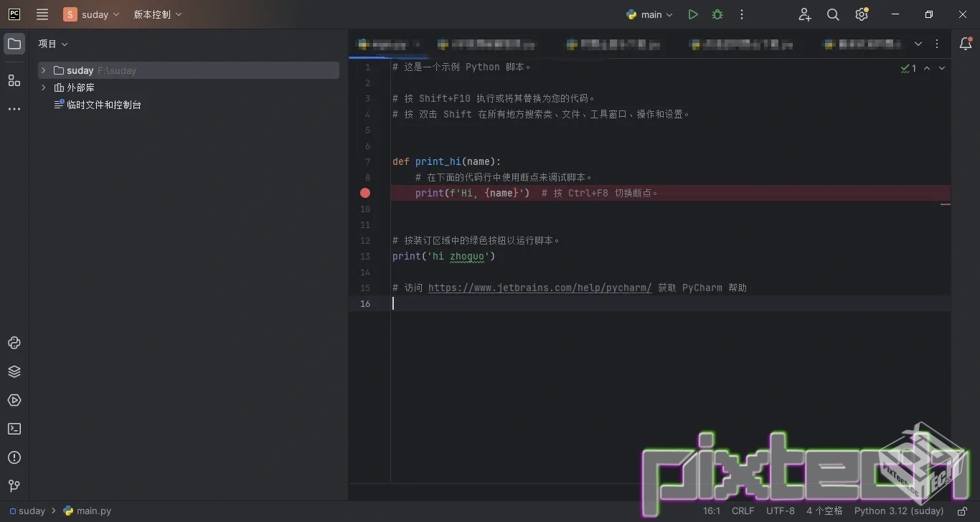Click the JetBrains PyCharm help URL
This screenshot has width=980, height=522.
coord(540,288)
